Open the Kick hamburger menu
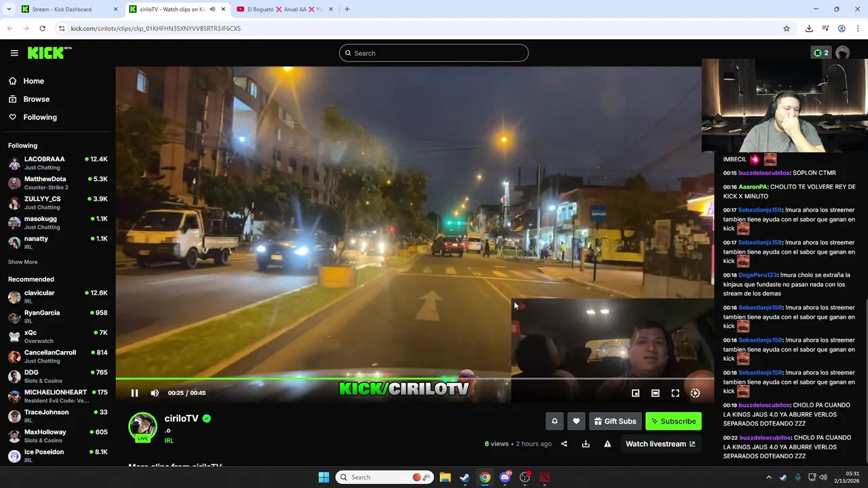 (x=14, y=53)
